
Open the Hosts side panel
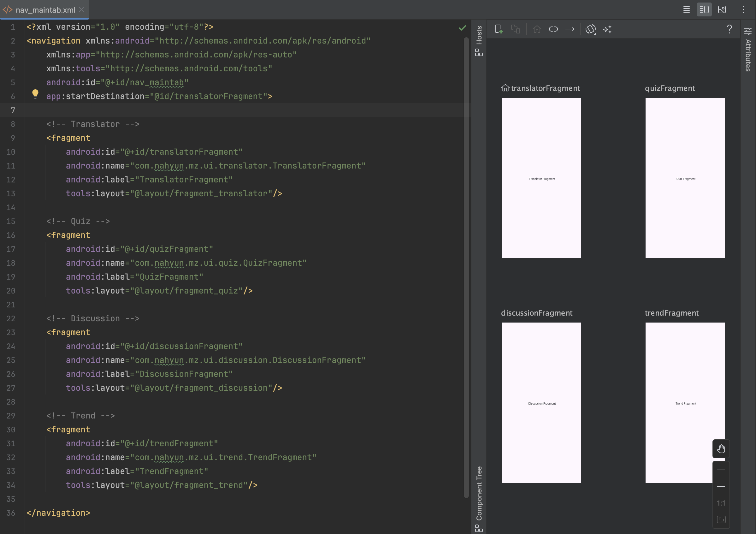[479, 41]
